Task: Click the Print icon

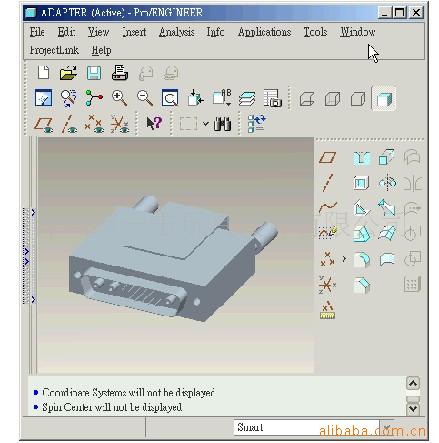Action: click(x=120, y=72)
